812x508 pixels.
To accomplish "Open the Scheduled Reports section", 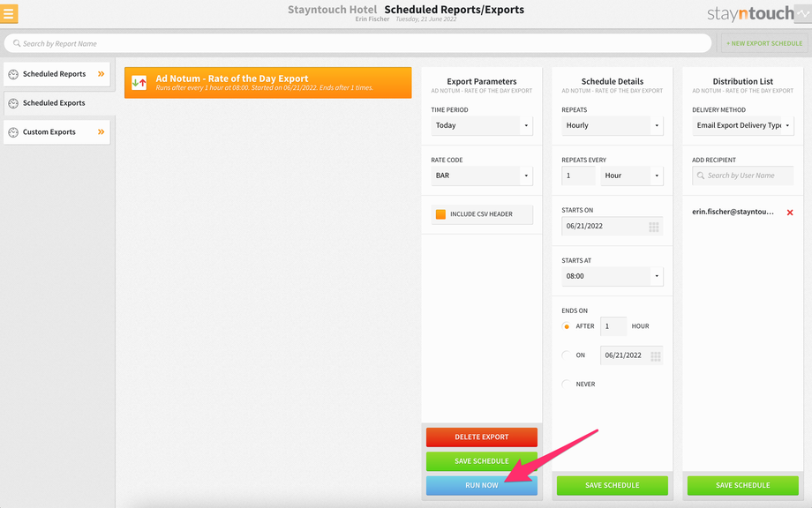I will click(57, 74).
